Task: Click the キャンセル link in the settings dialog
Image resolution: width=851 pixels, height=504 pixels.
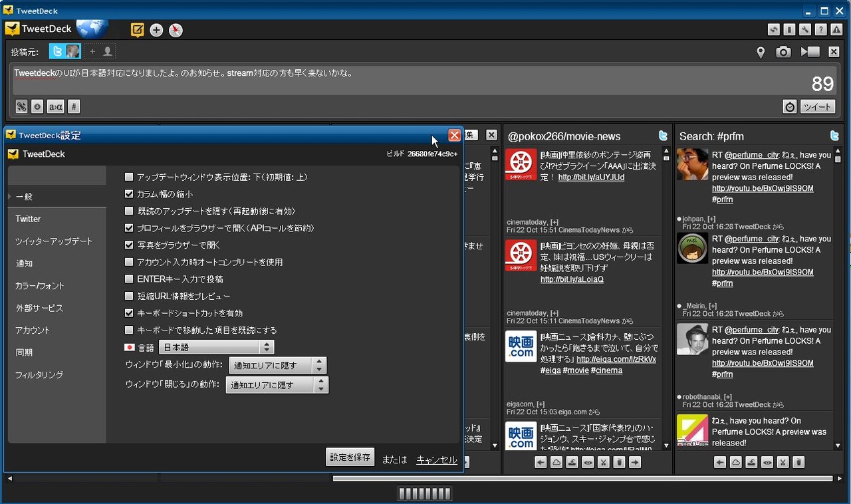Action: tap(436, 459)
